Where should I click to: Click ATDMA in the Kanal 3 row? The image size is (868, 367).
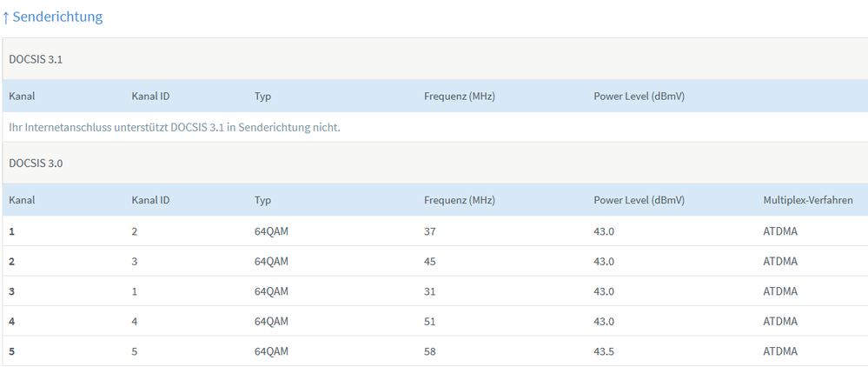780,291
